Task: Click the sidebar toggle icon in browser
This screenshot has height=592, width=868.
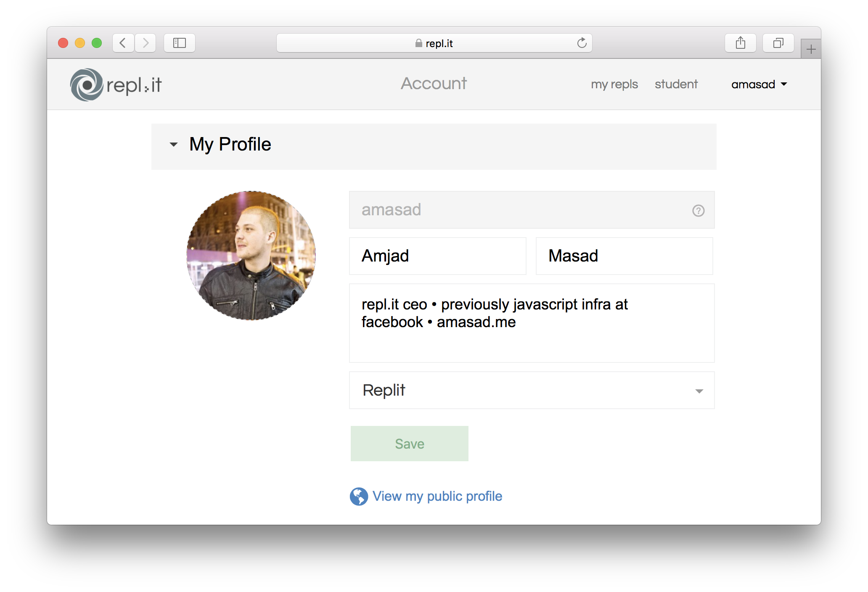Action: point(180,43)
